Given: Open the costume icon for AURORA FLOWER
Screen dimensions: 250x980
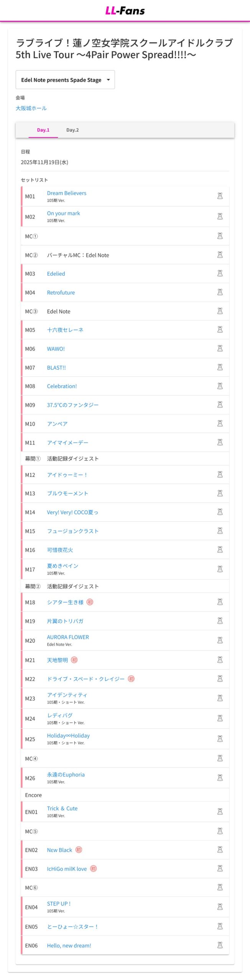Looking at the screenshot, I should coord(220,640).
